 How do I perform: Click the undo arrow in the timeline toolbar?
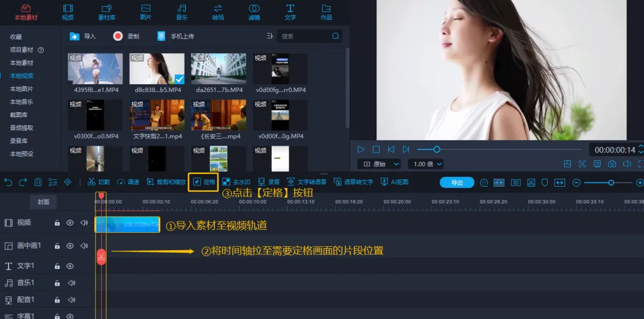8,182
